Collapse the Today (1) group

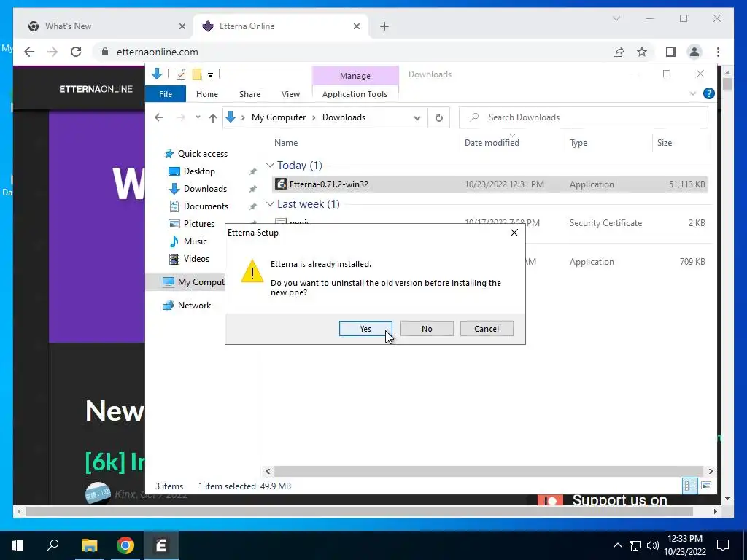click(270, 166)
